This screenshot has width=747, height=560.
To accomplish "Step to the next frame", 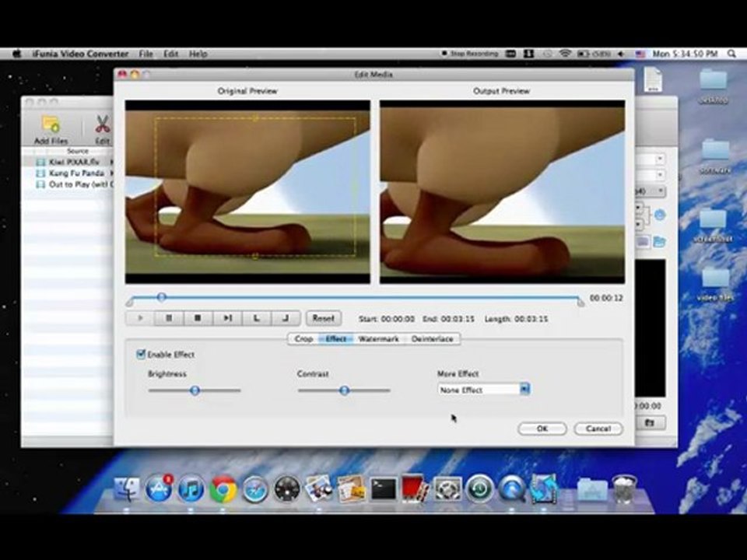I will (227, 318).
